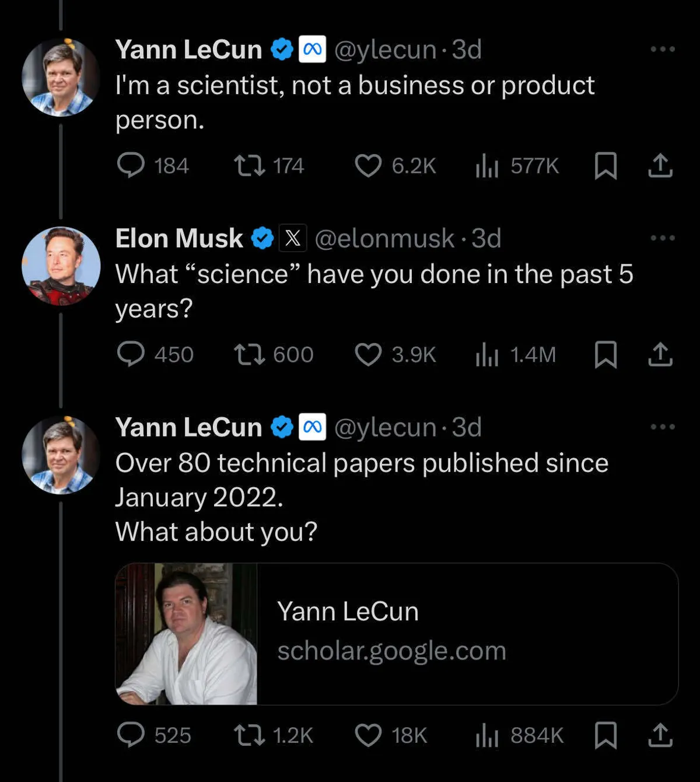
Task: Open the scholar.google.com link card
Action: (x=397, y=634)
